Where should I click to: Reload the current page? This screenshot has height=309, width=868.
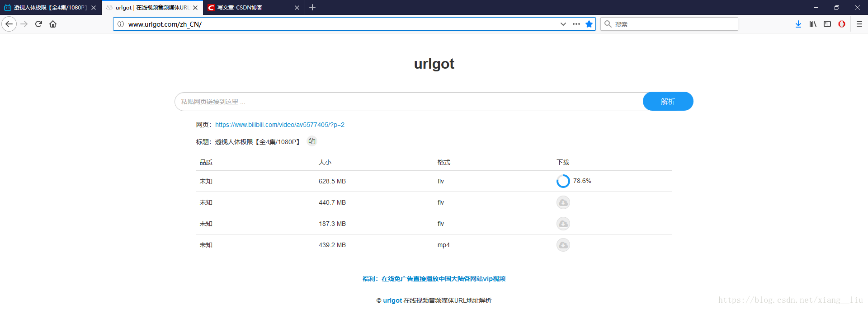coord(38,24)
